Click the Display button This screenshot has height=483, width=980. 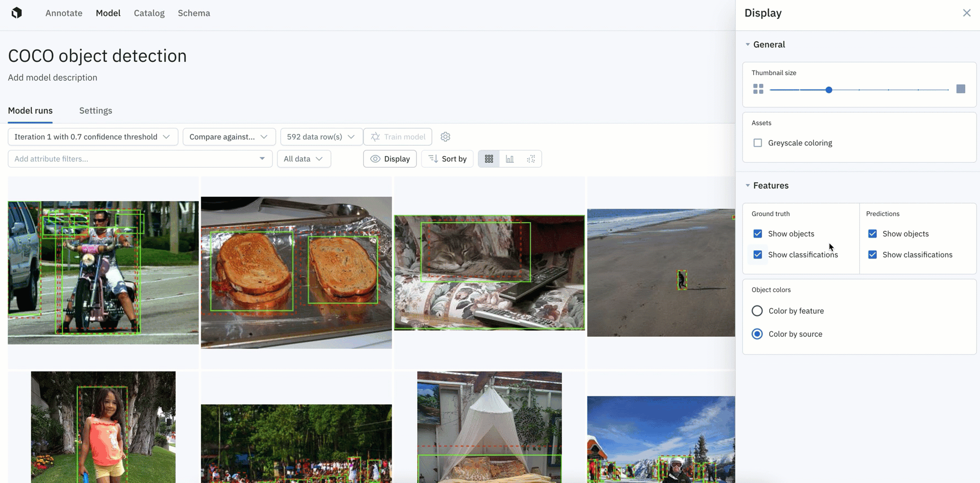390,159
